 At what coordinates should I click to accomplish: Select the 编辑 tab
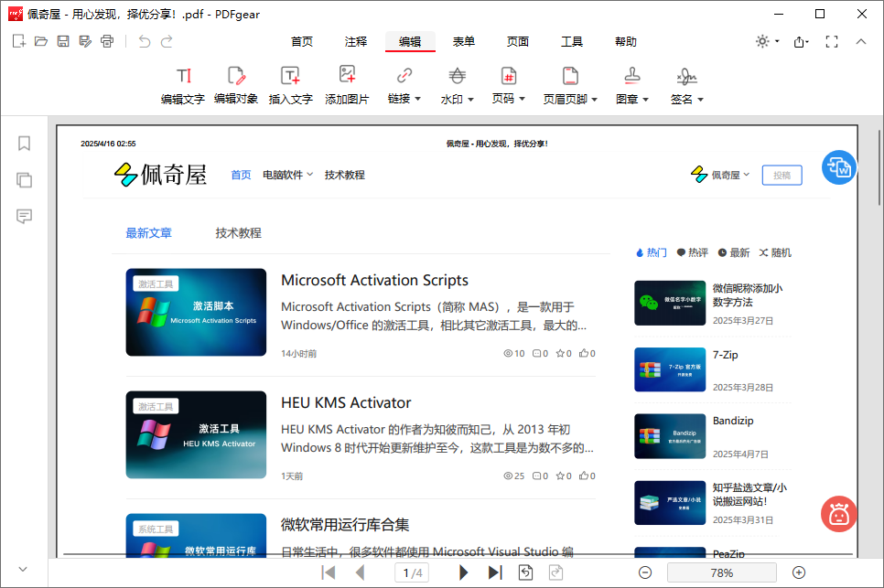[x=410, y=42]
